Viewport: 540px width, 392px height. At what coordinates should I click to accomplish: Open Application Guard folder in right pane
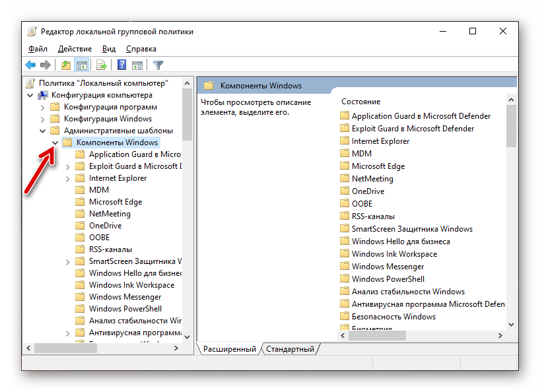tap(421, 116)
